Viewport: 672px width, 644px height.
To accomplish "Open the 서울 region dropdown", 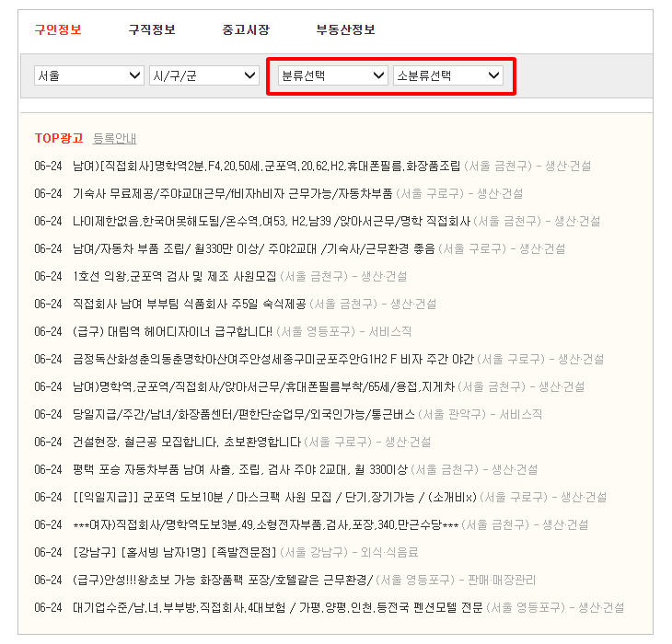I will click(x=89, y=75).
